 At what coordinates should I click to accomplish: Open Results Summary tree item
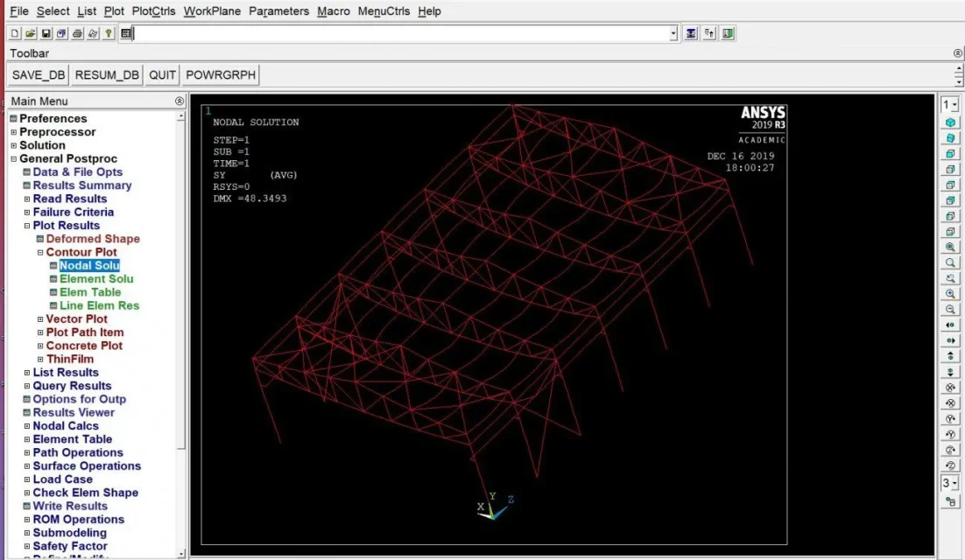pyautogui.click(x=81, y=185)
